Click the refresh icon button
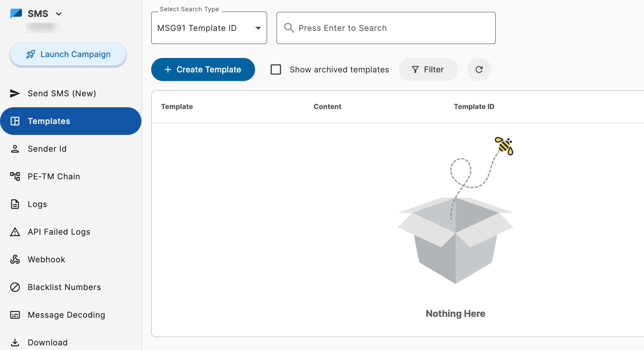The width and height of the screenshot is (644, 350). 479,69
